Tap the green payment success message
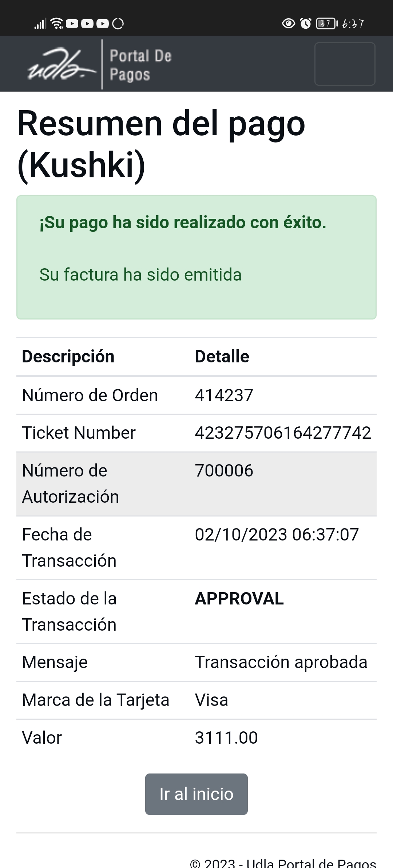This screenshot has height=868, width=393. tap(183, 222)
